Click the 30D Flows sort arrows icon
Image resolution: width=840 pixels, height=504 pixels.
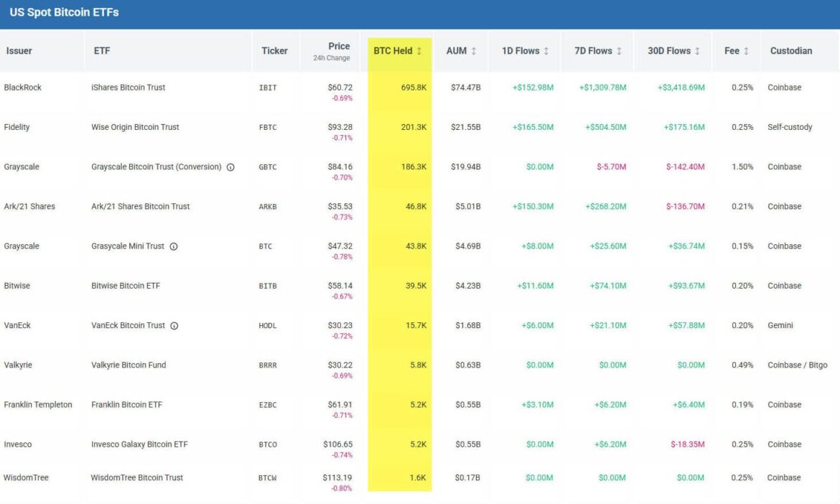697,51
